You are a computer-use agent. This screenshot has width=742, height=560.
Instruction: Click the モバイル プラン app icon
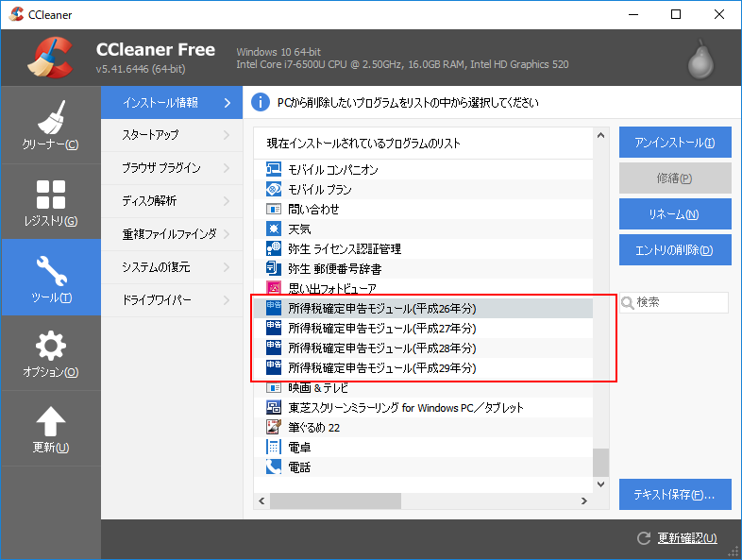(x=274, y=190)
